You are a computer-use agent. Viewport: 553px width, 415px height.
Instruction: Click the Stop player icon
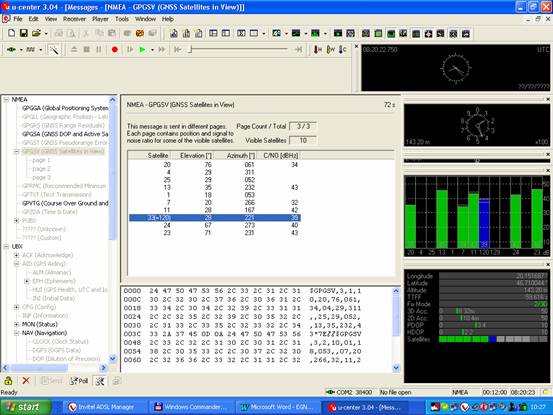point(86,50)
